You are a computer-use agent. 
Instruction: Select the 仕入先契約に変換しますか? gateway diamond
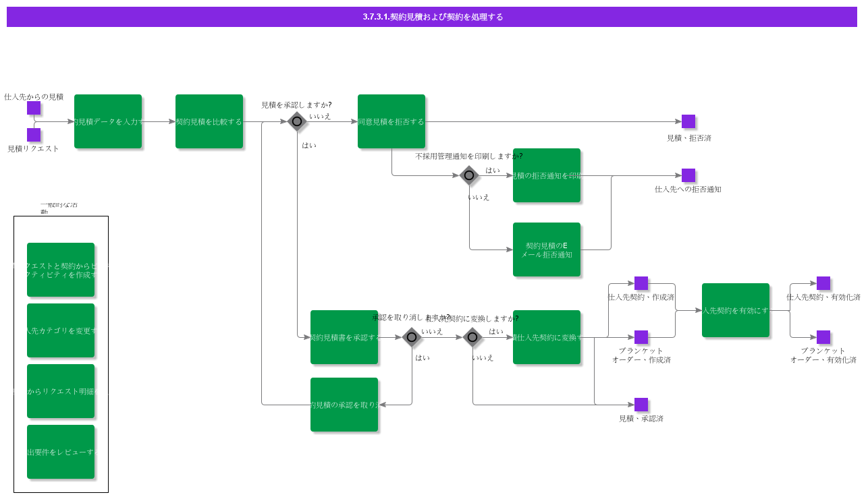(x=472, y=337)
